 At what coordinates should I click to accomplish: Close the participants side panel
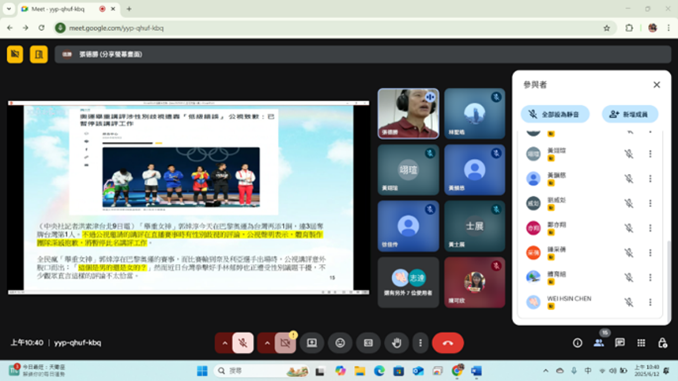656,85
